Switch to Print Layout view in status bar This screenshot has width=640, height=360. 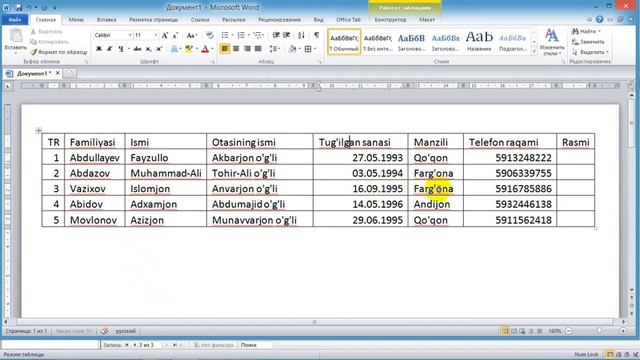(505, 331)
